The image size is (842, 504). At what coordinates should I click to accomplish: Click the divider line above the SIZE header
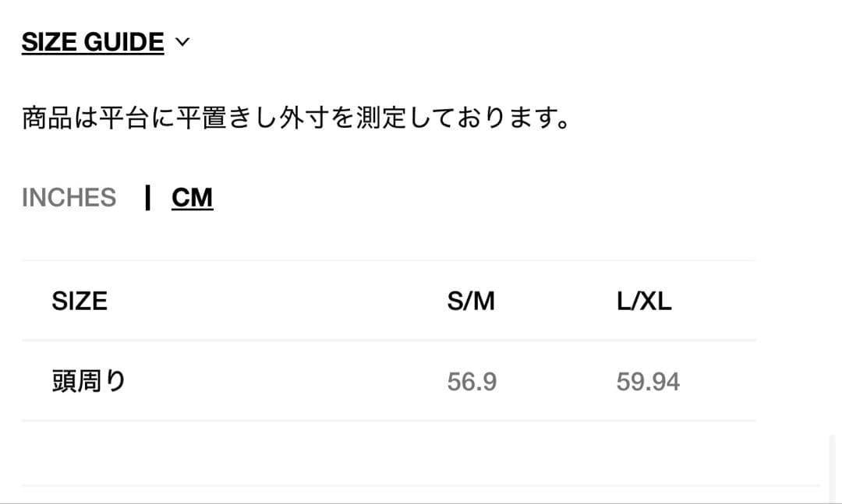388,260
